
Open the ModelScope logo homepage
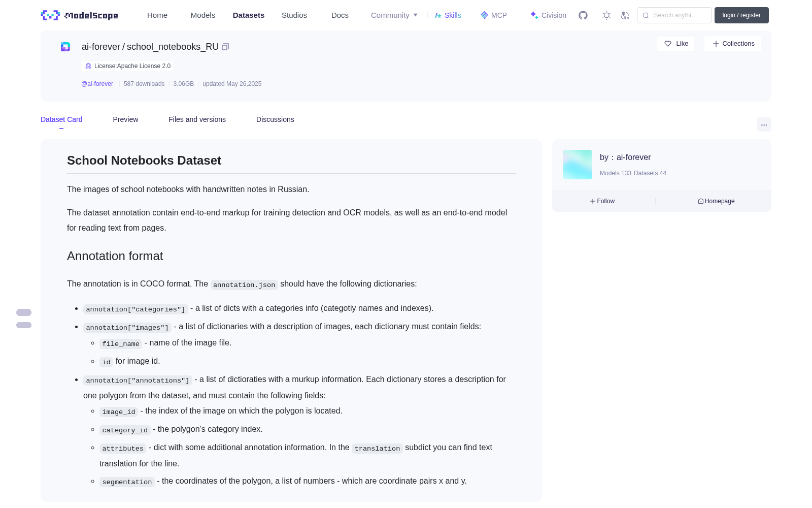pos(79,15)
